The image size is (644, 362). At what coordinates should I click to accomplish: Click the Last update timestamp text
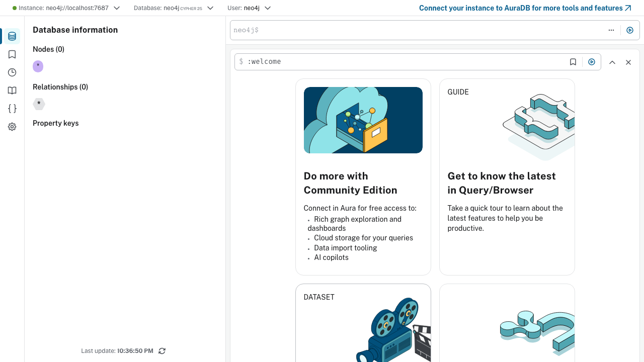click(x=117, y=351)
